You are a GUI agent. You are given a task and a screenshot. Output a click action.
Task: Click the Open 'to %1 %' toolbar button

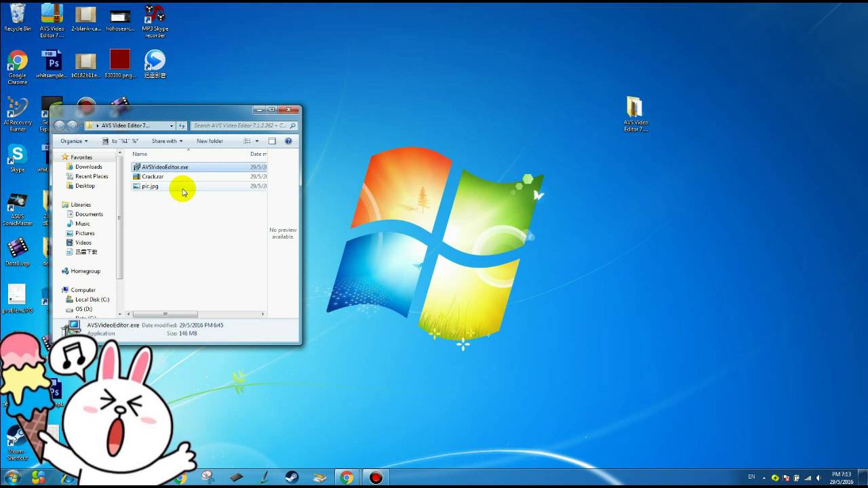[120, 141]
